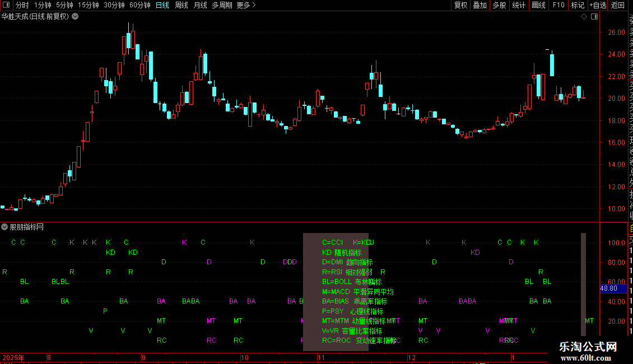Click the C=CCI legend entry
Viewport: 633px width, 364px height.
click(x=332, y=242)
